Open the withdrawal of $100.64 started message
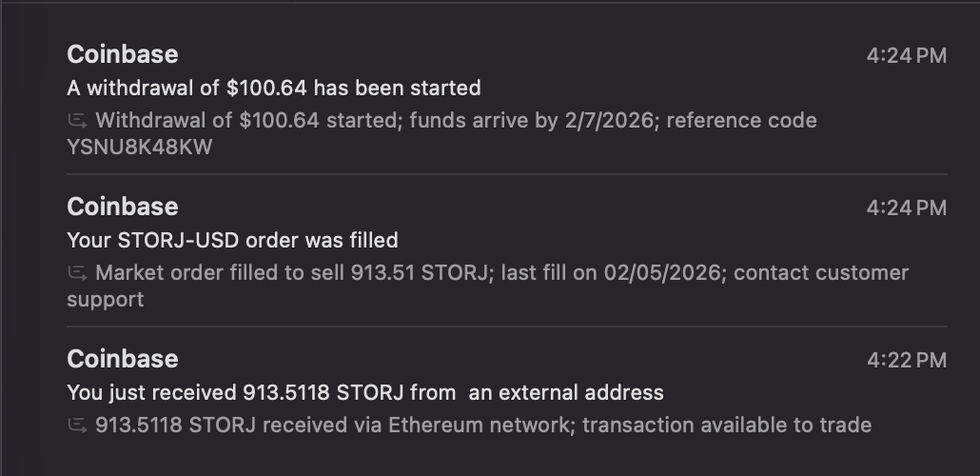Image resolution: width=980 pixels, height=476 pixels. tap(274, 89)
